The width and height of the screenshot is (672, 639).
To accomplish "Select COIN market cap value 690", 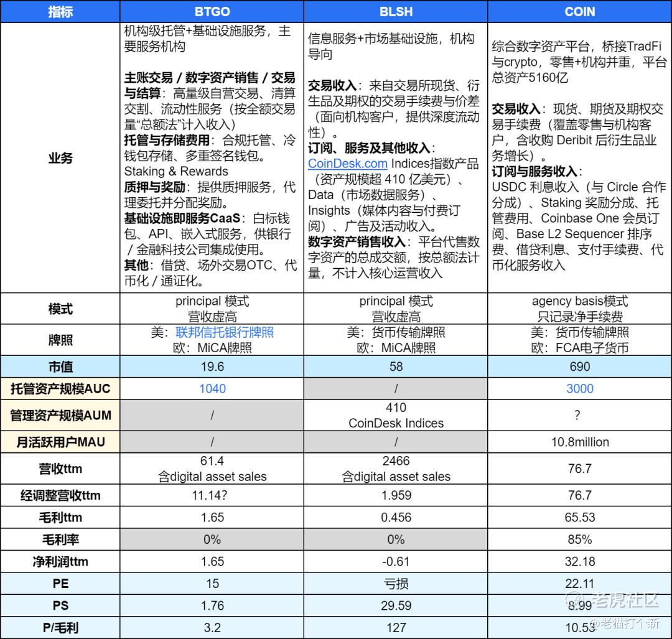I will tap(580, 366).
